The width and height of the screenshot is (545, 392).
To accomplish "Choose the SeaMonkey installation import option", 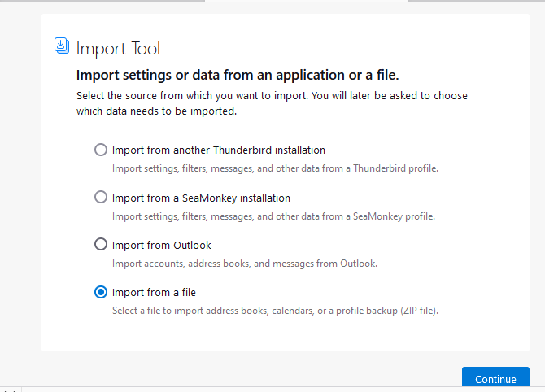I will [101, 198].
